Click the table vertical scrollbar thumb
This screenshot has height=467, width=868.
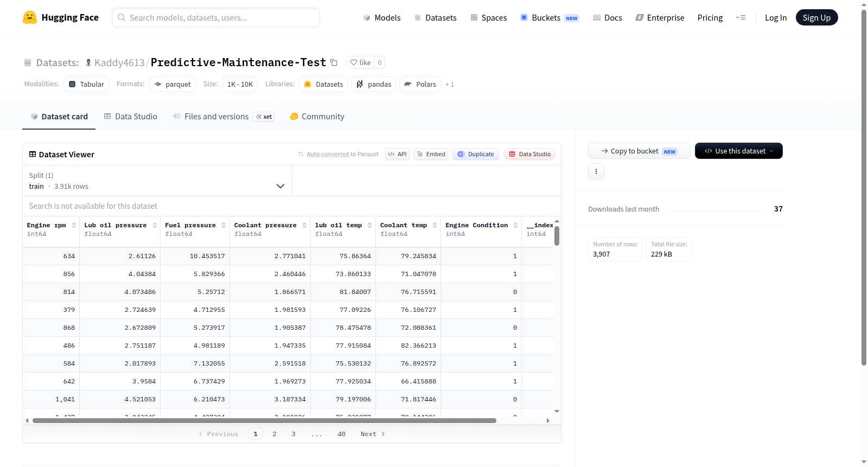point(557,236)
